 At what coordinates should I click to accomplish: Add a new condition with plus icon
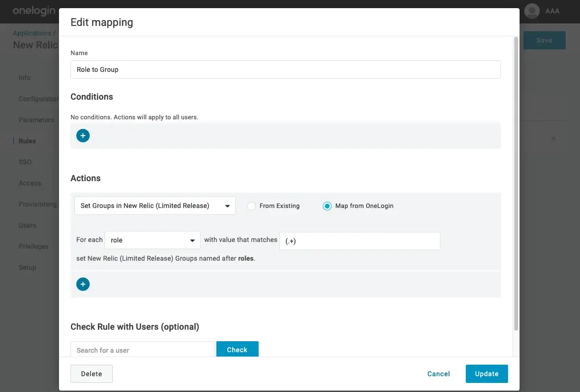tap(83, 136)
